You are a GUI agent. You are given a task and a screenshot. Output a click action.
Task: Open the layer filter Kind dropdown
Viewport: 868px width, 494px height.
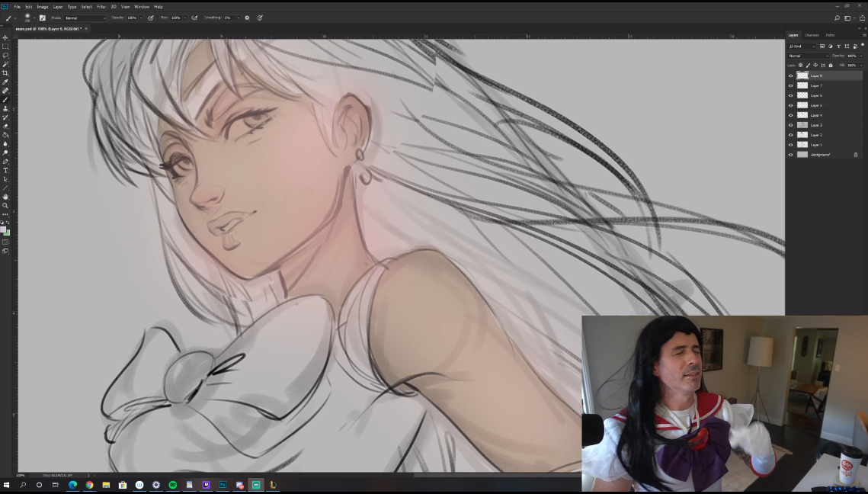point(802,46)
